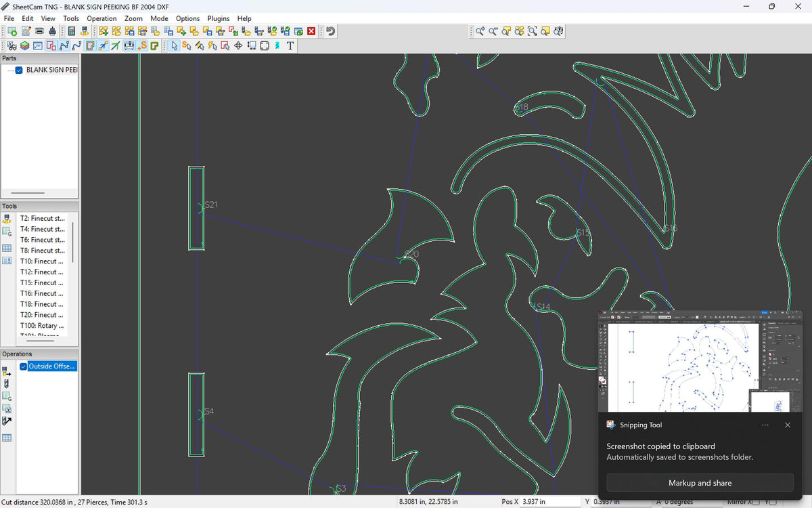Click the Cut distance status bar text
The image size is (812, 508).
coord(74,502)
